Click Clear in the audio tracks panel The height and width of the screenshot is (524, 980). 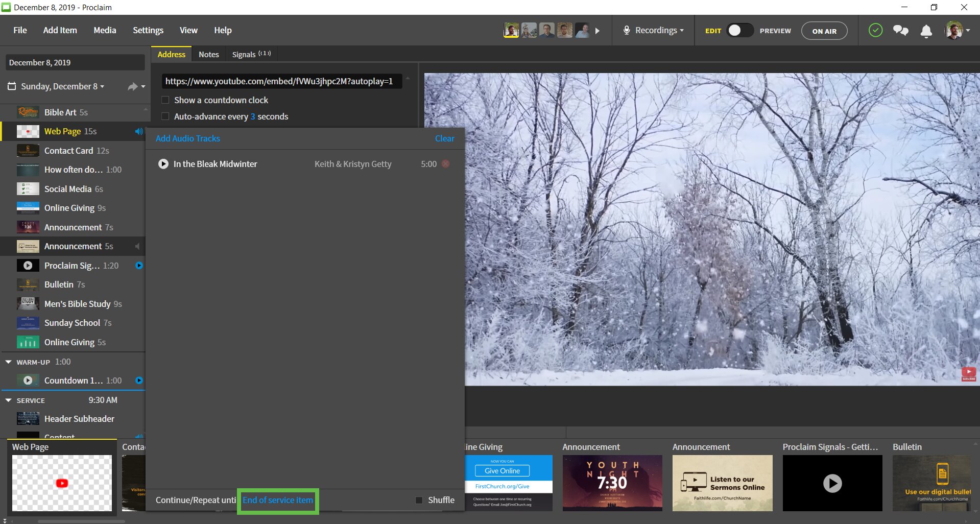(x=444, y=138)
